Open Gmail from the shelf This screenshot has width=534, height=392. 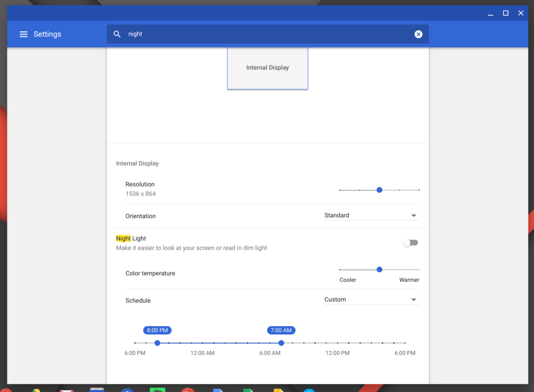[66, 390]
